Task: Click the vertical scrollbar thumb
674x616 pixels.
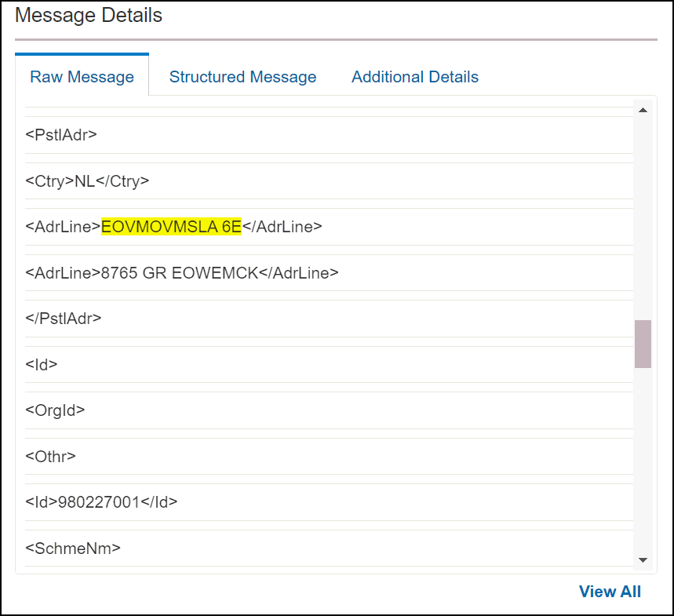Action: [643, 344]
